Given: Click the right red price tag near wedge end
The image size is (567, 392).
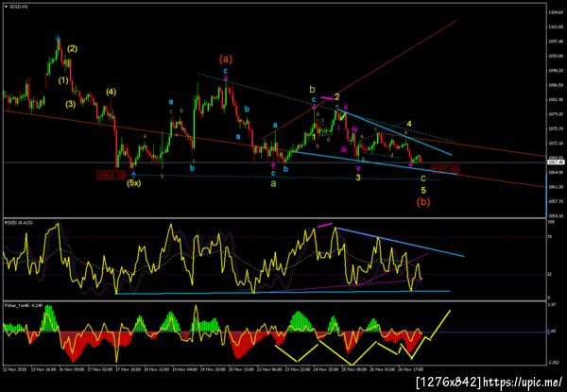Looking at the screenshot, I should point(445,169).
